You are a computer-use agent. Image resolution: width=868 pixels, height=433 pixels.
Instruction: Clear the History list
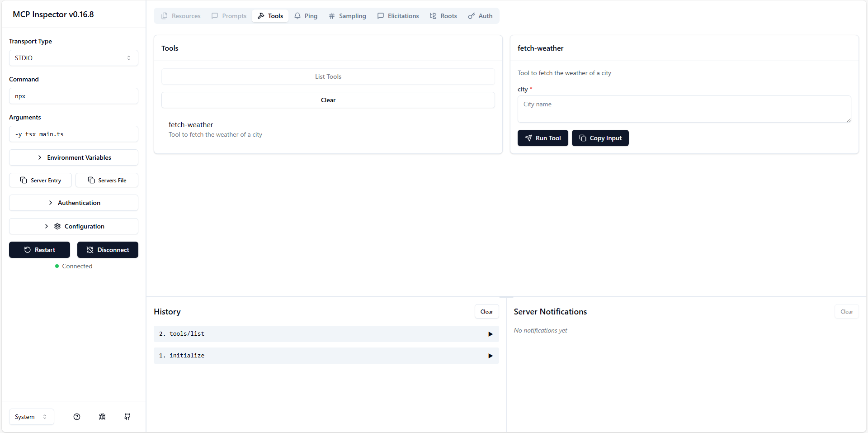487,311
